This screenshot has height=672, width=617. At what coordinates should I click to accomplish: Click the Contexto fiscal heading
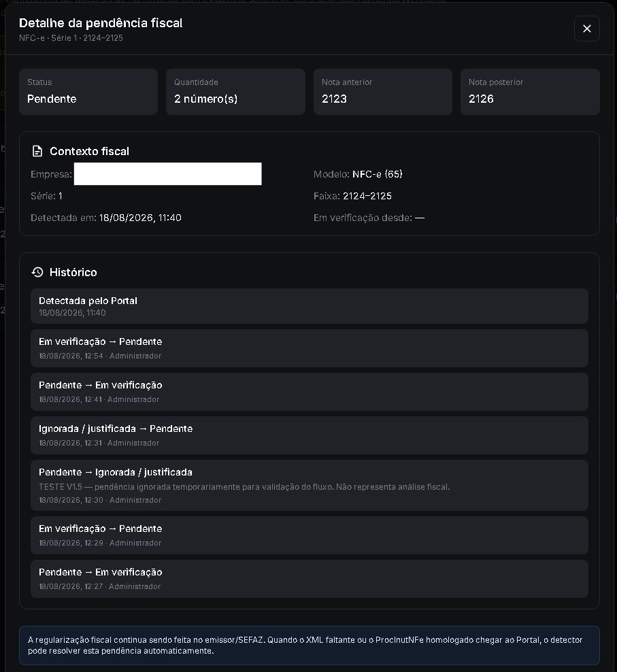(x=89, y=151)
